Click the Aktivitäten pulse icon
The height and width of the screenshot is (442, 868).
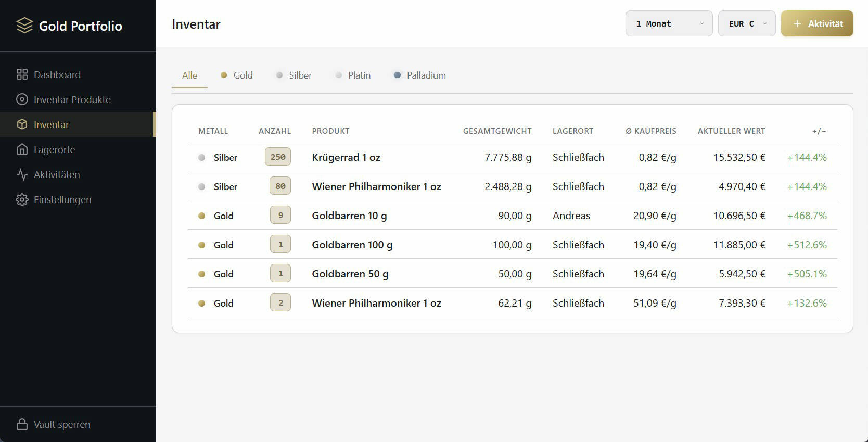point(22,174)
